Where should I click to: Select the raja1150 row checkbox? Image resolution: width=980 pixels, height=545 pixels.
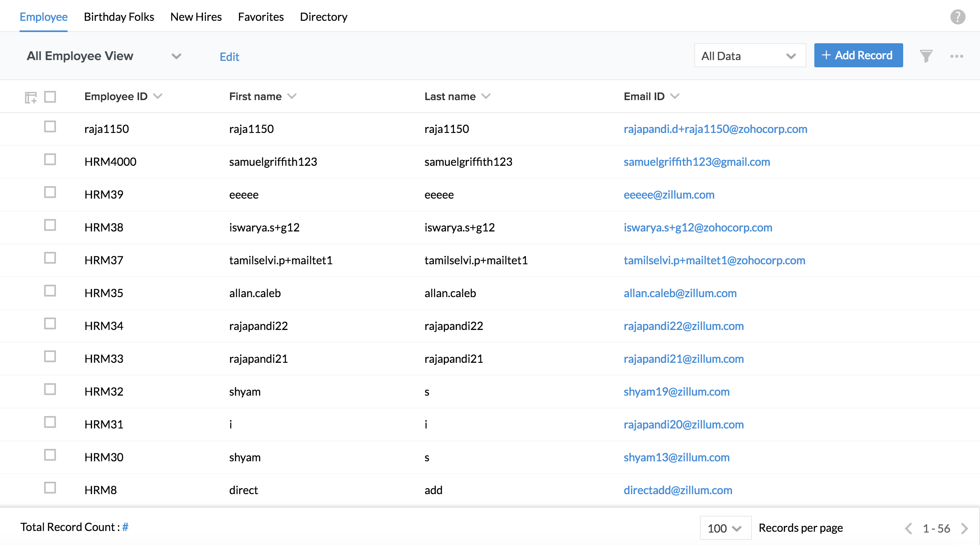click(x=50, y=127)
